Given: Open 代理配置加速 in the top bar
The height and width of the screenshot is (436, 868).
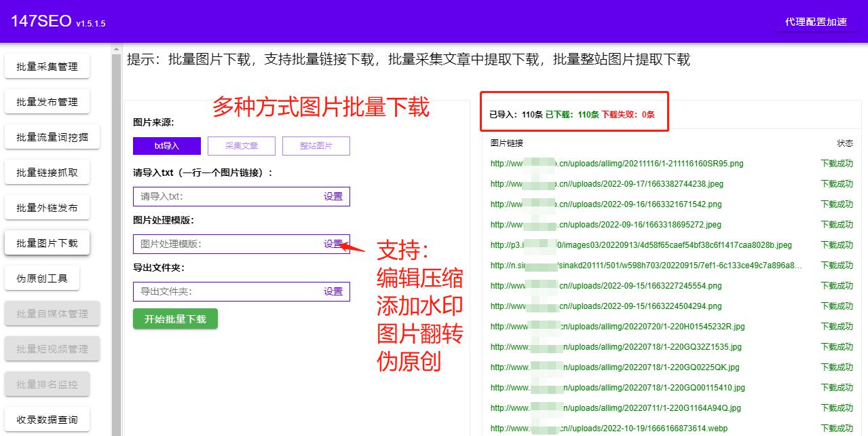Looking at the screenshot, I should point(815,21).
